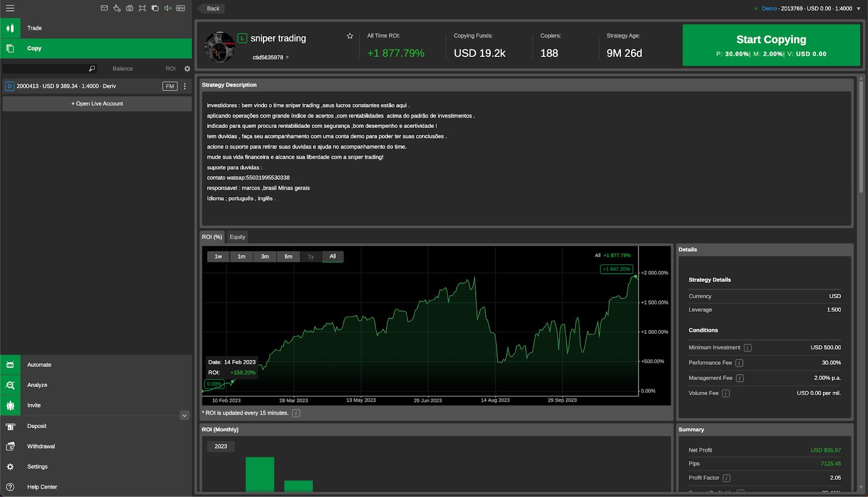Select the one-click trading hand icon
Screen dimensions: 868x497
[117, 8]
